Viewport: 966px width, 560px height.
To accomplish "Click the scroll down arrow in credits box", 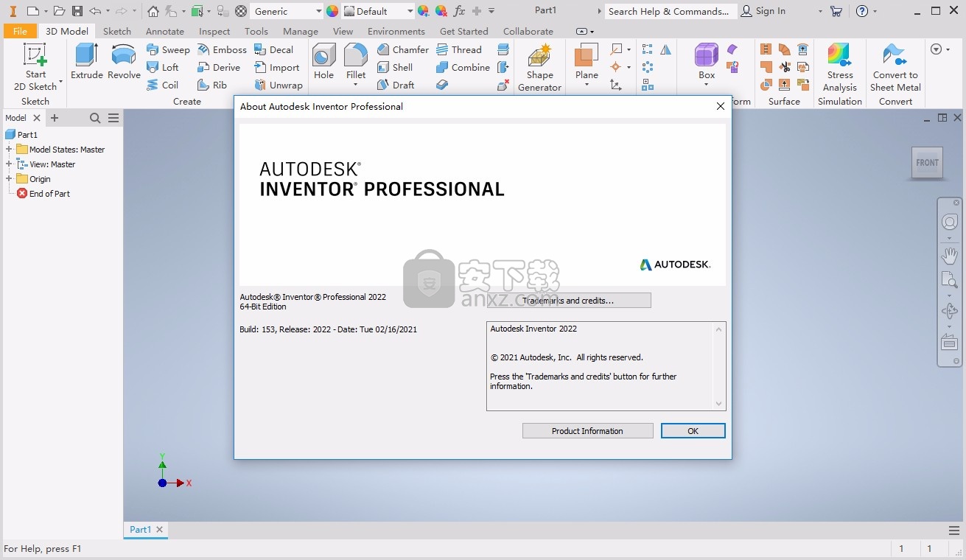I will tap(719, 404).
